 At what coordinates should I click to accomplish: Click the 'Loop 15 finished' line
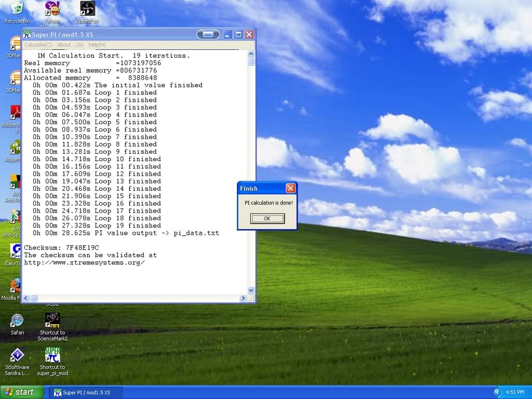tap(97, 196)
